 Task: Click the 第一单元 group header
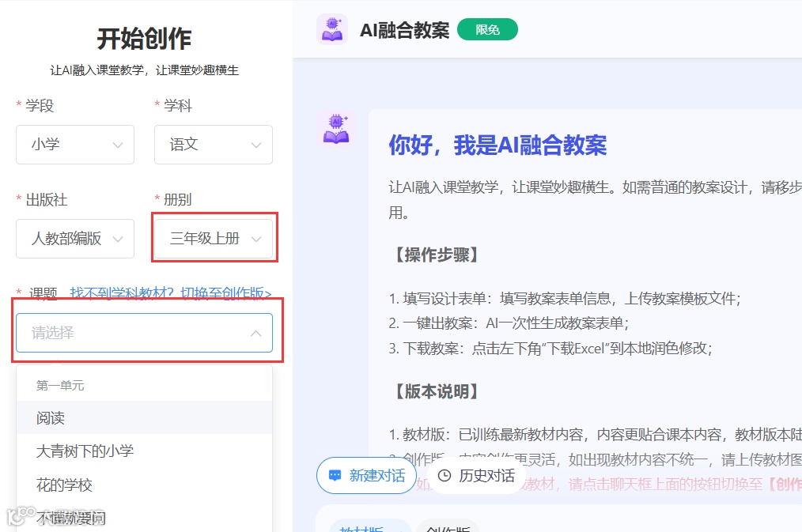(60, 385)
